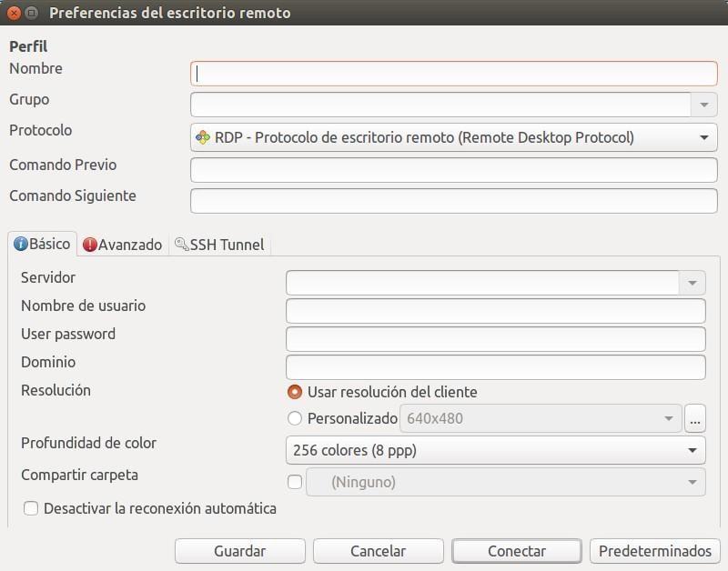Viewport: 728px width, 571px height.
Task: Tick the Compartir carpeta checkbox
Action: pos(295,482)
